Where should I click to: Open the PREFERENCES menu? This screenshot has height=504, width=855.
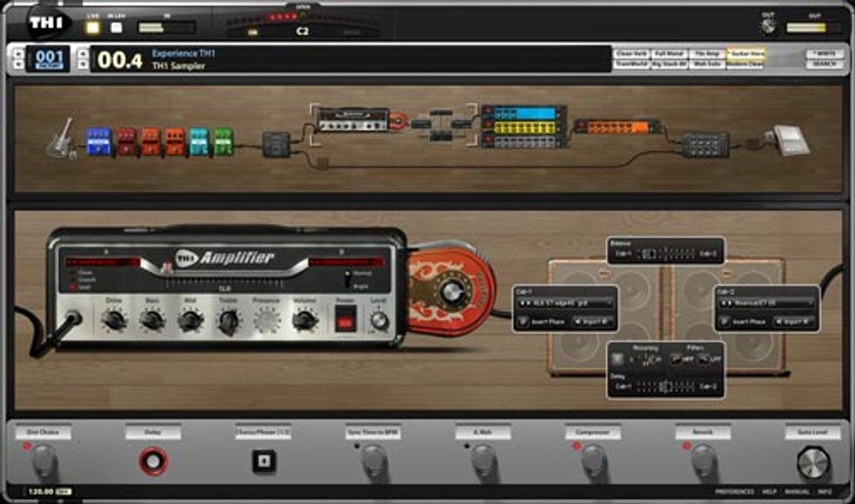point(735,492)
